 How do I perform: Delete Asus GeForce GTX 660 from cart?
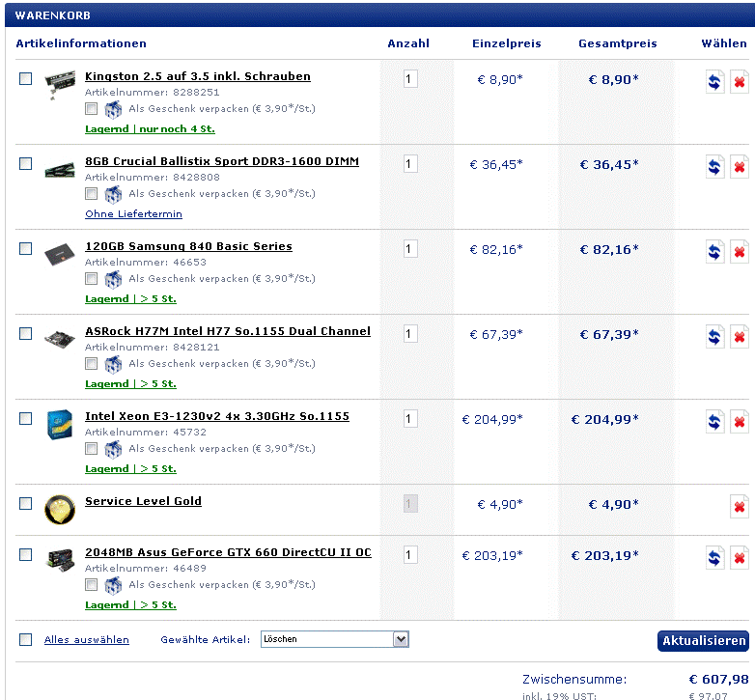740,557
